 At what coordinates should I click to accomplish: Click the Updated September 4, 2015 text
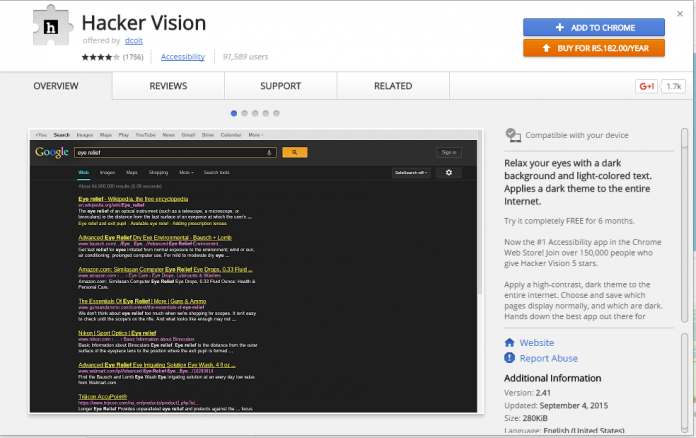556,406
